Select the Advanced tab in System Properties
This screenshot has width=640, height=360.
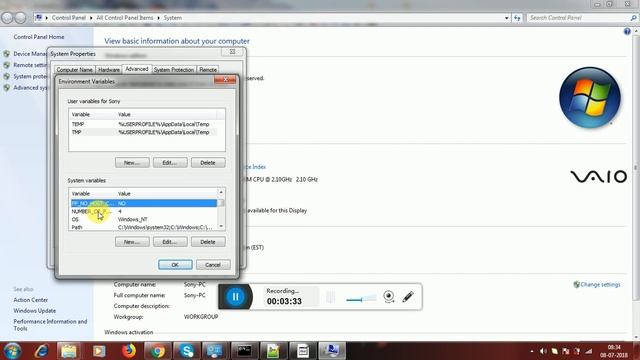(137, 69)
